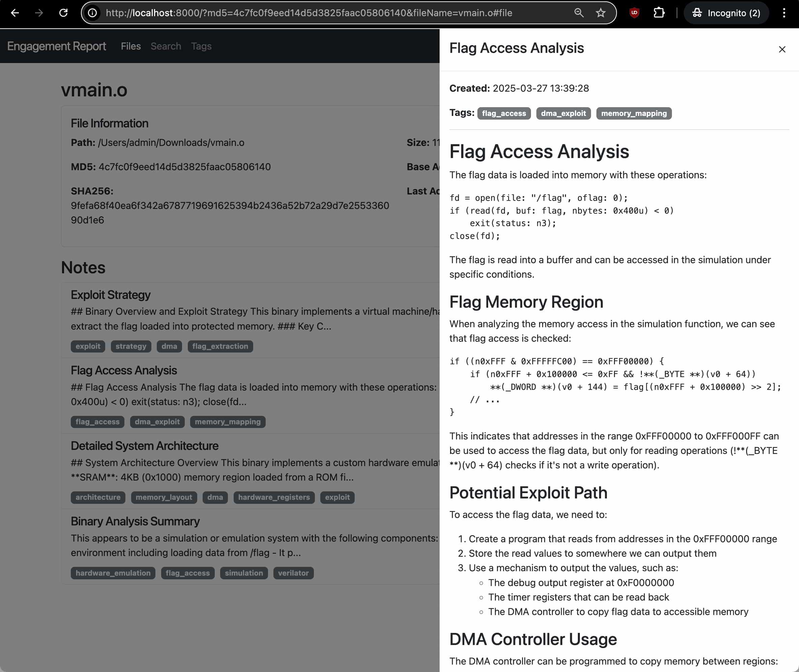
Task: Open the Exploit Strategy note
Action: pyautogui.click(x=111, y=295)
